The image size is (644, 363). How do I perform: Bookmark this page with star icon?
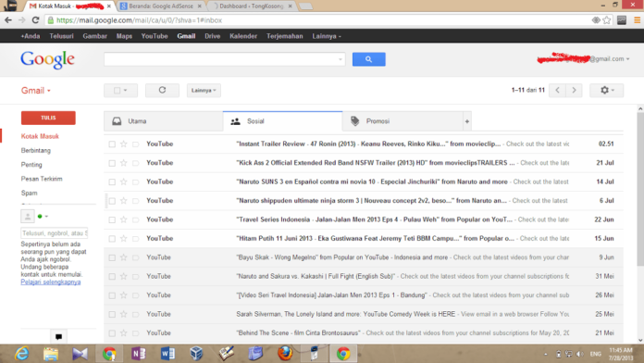click(x=607, y=20)
